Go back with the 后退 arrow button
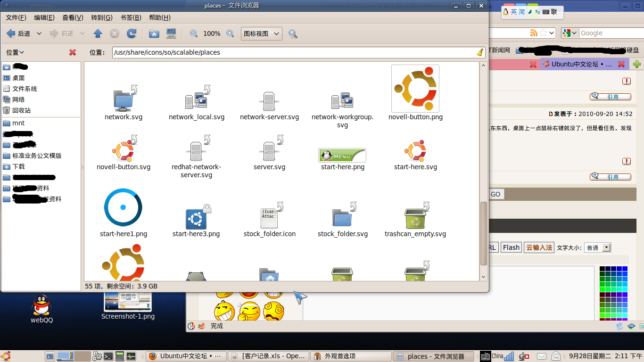This screenshot has height=362, width=644. (18, 33)
